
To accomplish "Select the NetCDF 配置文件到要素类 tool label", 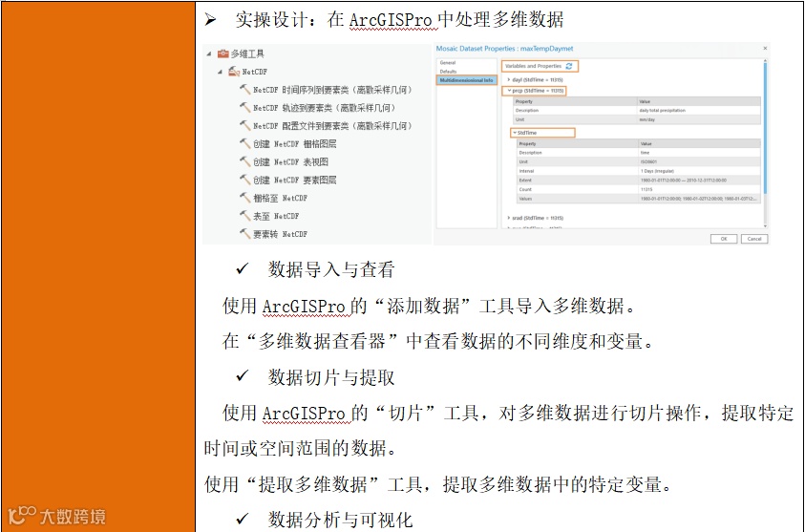I will pos(332,126).
